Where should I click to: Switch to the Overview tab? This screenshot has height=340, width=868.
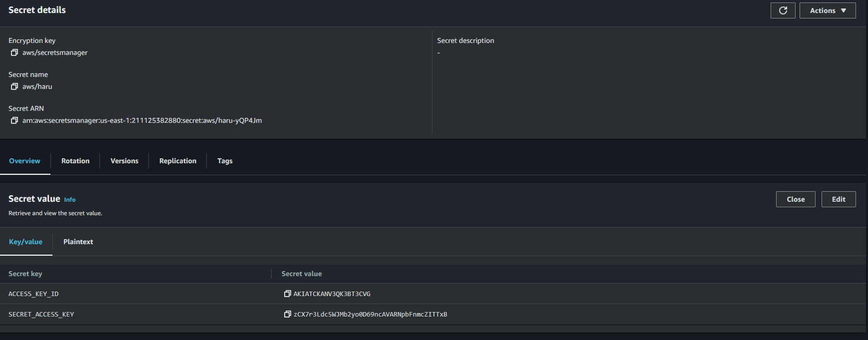pyautogui.click(x=24, y=161)
